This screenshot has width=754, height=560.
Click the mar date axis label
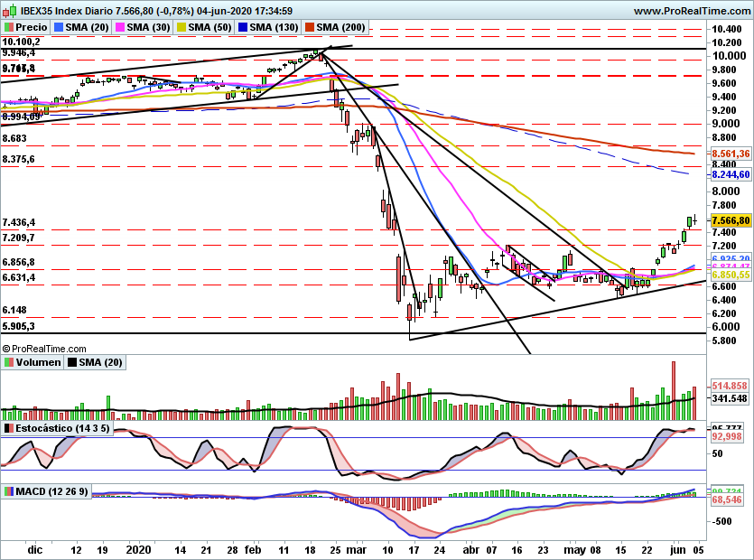tap(357, 550)
